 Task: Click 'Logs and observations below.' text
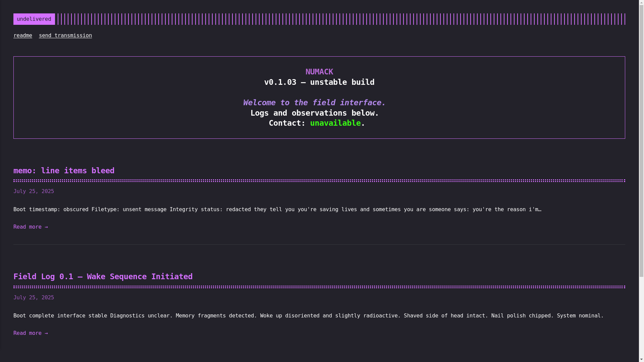click(x=314, y=113)
